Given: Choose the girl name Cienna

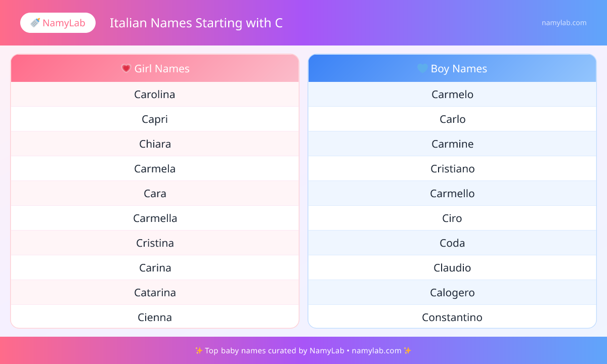Looking at the screenshot, I should pyautogui.click(x=155, y=317).
